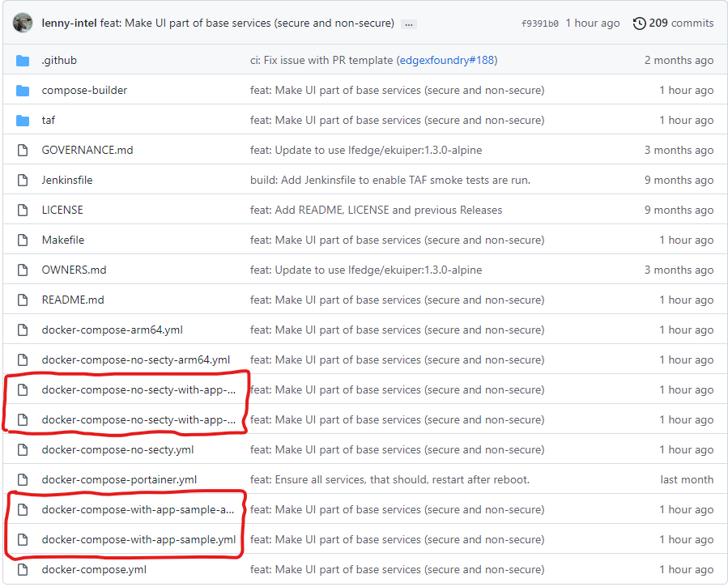Click the compose-builder folder icon
The image size is (728, 587).
point(23,91)
